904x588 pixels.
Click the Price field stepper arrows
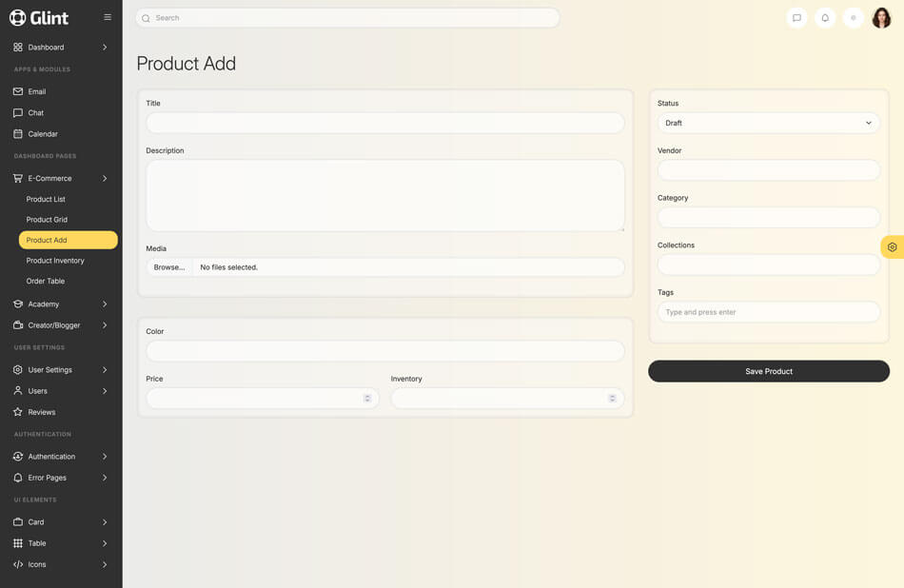(x=367, y=398)
